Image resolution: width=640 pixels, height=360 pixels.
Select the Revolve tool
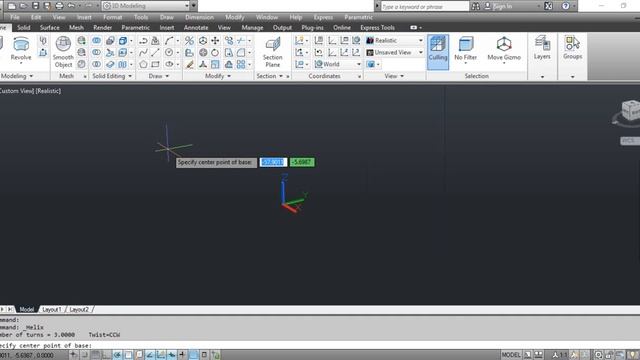point(21,49)
